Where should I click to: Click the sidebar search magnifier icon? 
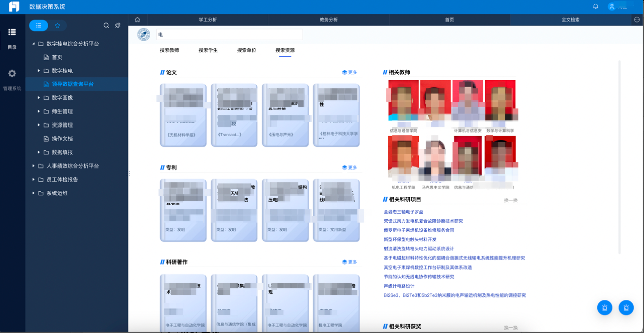106,25
